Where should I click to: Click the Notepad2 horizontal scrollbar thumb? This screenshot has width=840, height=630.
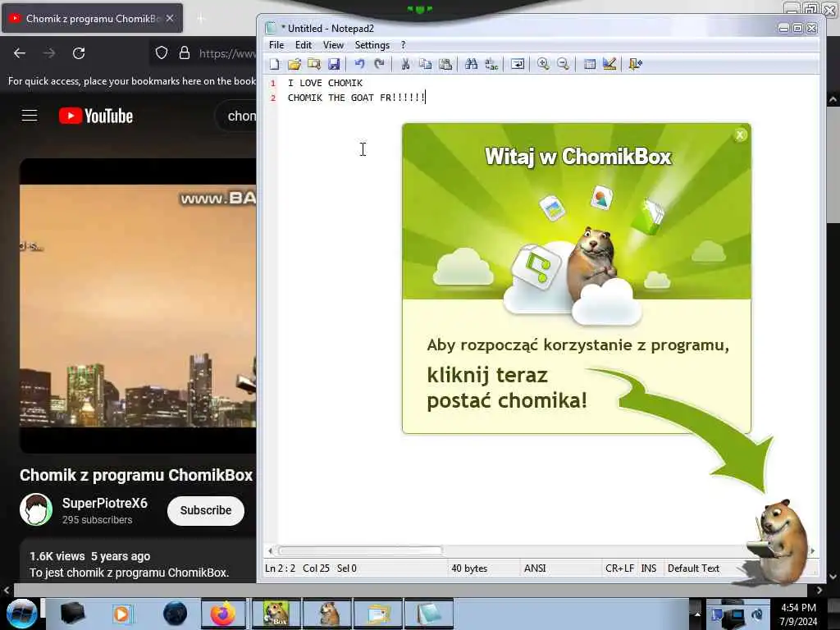pos(361,550)
